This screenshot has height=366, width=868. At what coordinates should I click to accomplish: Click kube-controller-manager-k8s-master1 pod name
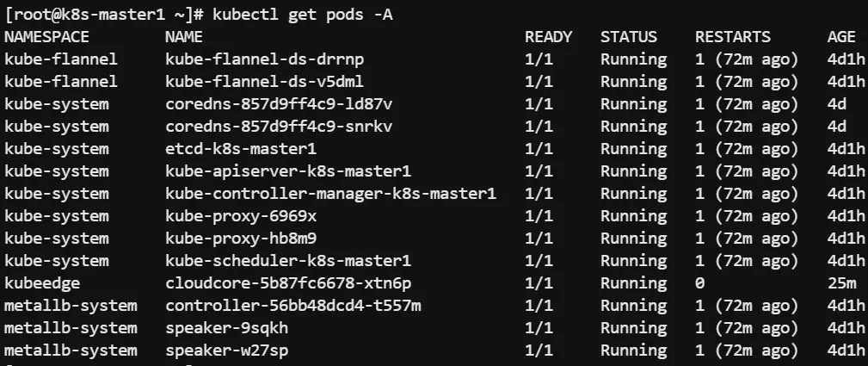330,194
